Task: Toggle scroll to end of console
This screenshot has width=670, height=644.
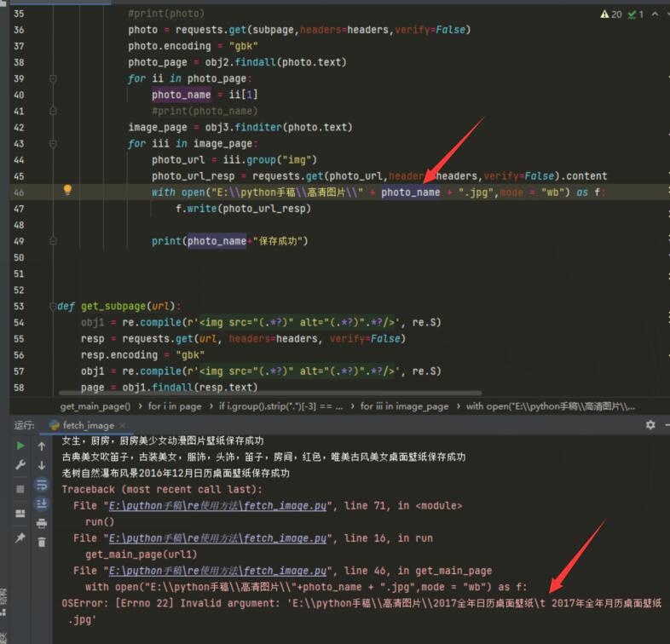Action: tap(42, 503)
